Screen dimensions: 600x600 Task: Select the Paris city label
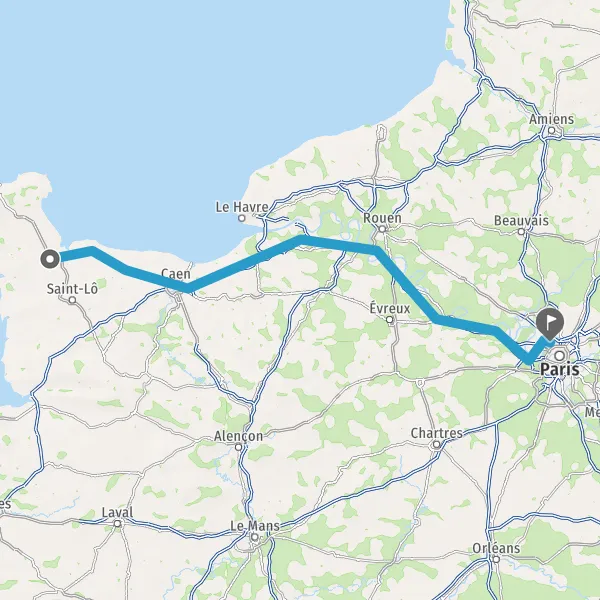559,370
